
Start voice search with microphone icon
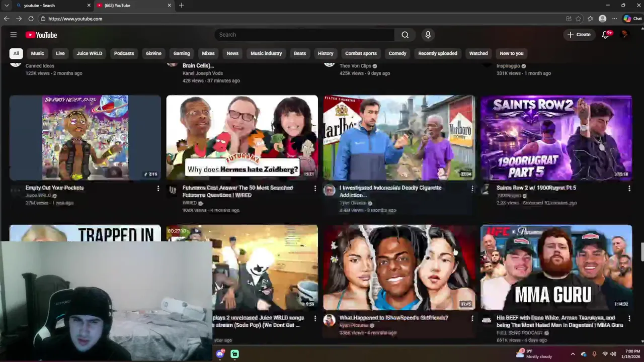pyautogui.click(x=428, y=35)
